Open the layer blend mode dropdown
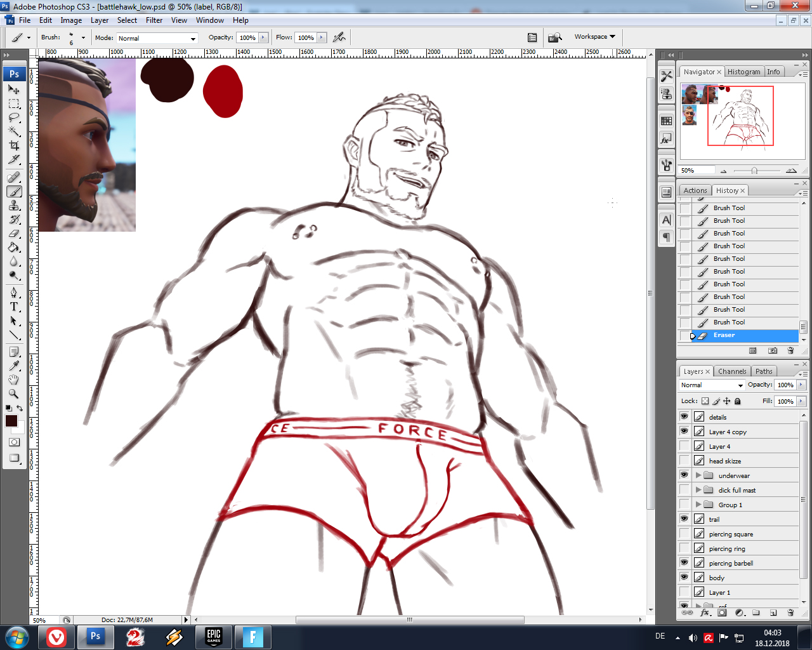Screen dimensions: 812x650 click(711, 385)
